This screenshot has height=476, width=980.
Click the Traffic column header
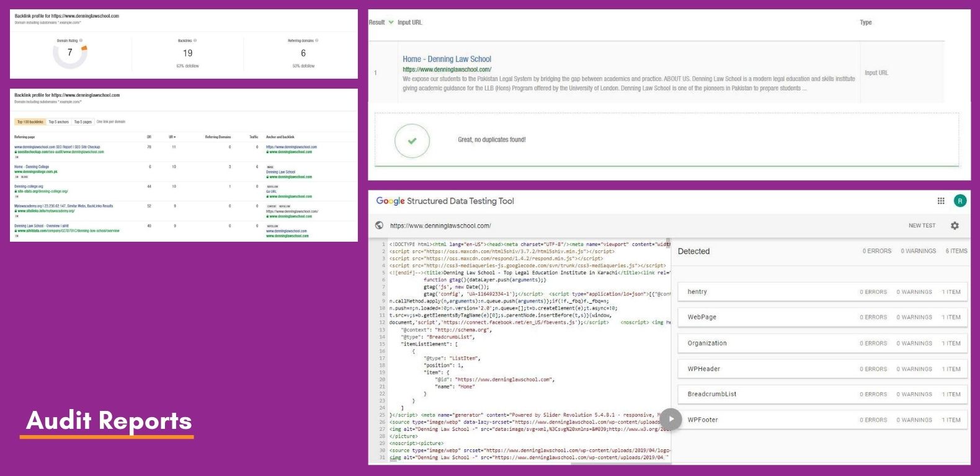(x=254, y=137)
